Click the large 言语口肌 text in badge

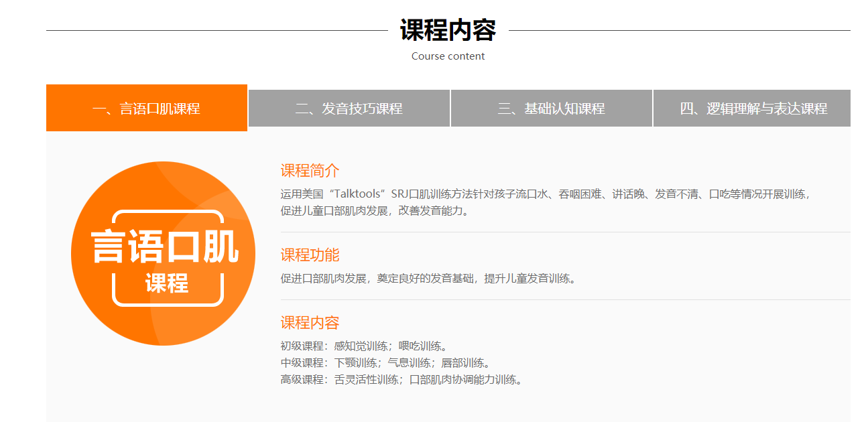[164, 247]
